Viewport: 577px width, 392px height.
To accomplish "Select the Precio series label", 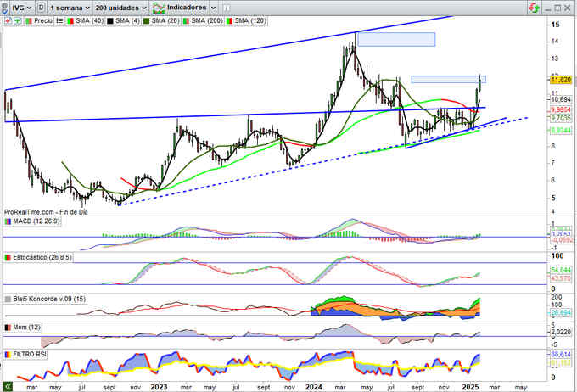I will tap(41, 20).
